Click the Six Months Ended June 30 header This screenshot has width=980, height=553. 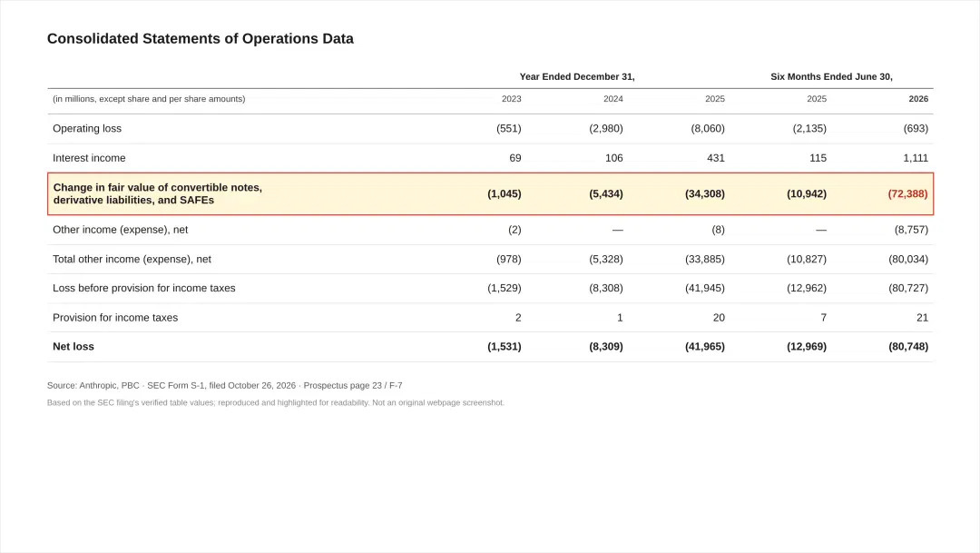(831, 77)
